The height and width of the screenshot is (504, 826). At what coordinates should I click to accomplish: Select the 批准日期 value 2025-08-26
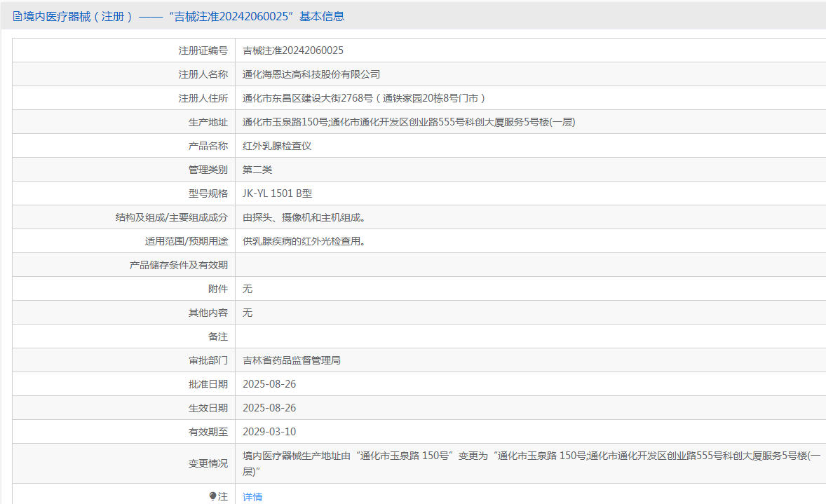click(x=269, y=384)
